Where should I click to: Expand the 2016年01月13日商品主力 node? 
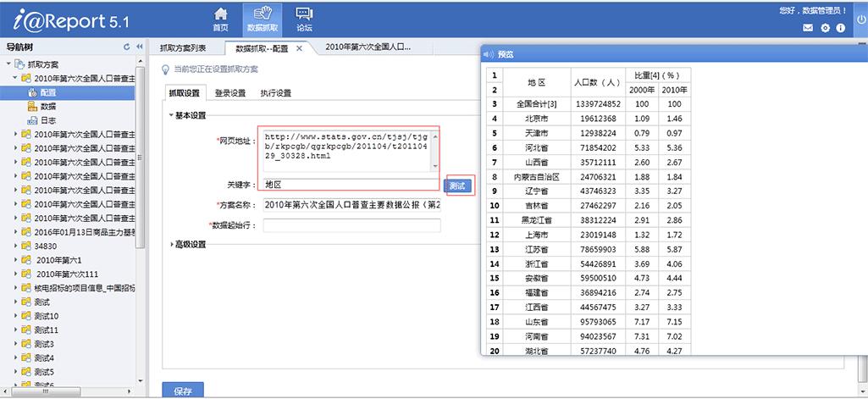tap(15, 232)
